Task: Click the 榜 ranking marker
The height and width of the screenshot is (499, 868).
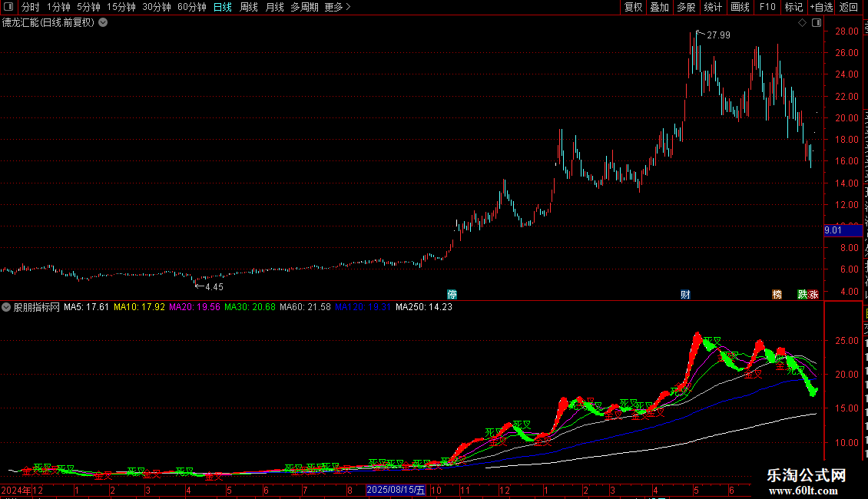Action: 777,294
